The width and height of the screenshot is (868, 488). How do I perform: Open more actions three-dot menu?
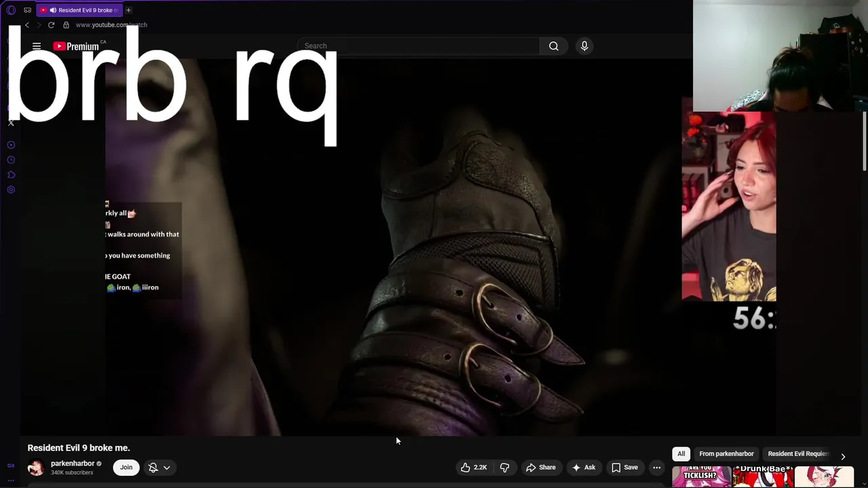(656, 467)
